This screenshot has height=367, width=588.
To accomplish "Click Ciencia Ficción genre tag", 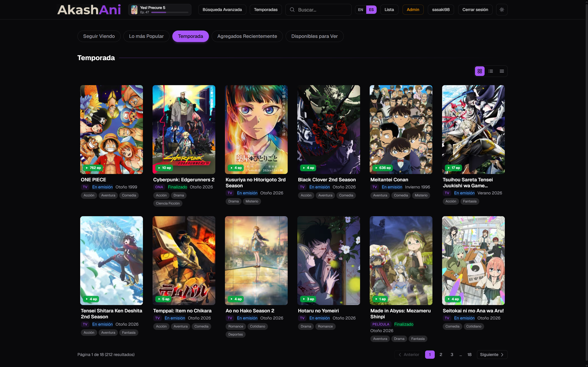I will point(168,203).
